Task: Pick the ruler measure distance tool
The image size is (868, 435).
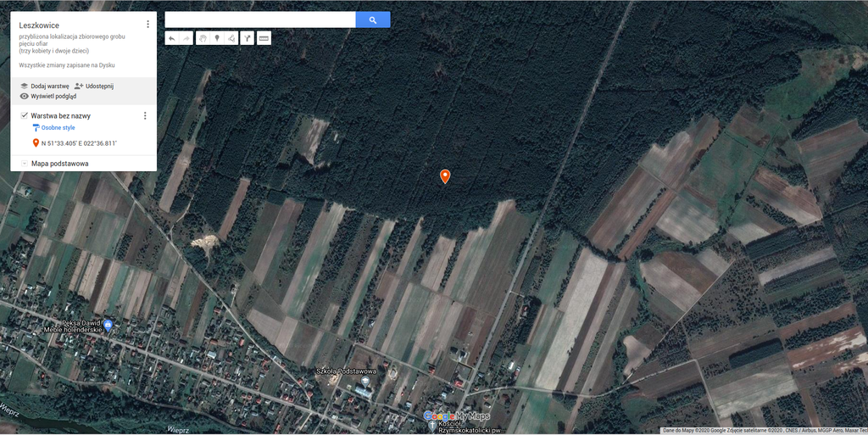Action: [x=264, y=38]
